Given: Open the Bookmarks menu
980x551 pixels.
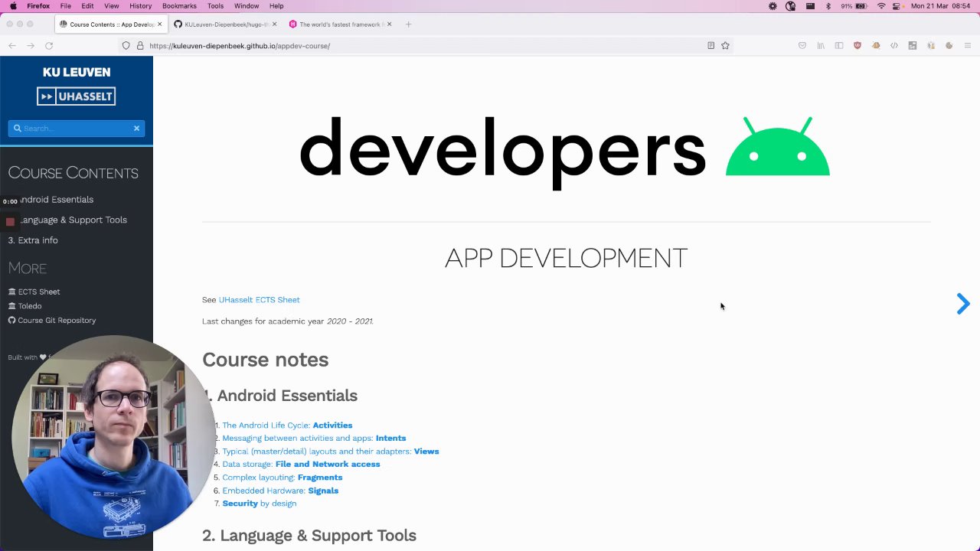Looking at the screenshot, I should 179,6.
